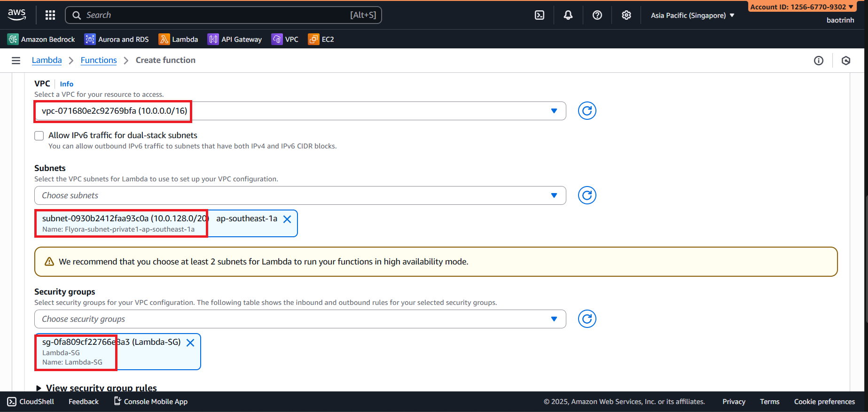868x412 pixels.
Task: Open API Gateway shortcut
Action: point(235,39)
